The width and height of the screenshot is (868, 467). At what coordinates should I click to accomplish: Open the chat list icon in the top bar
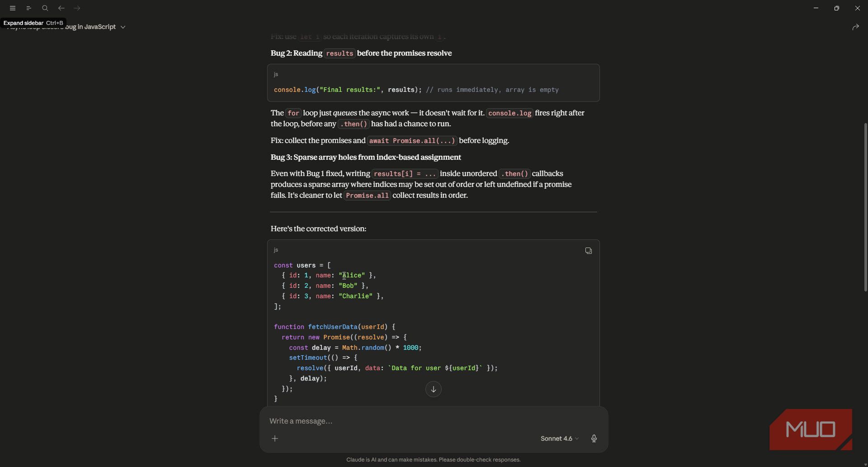point(29,8)
